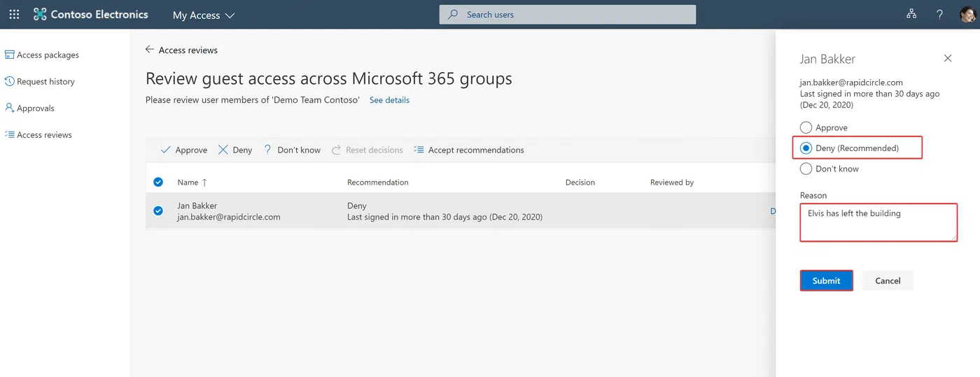The image size is (980, 377).
Task: Select Access reviews in sidebar
Action: click(x=38, y=134)
